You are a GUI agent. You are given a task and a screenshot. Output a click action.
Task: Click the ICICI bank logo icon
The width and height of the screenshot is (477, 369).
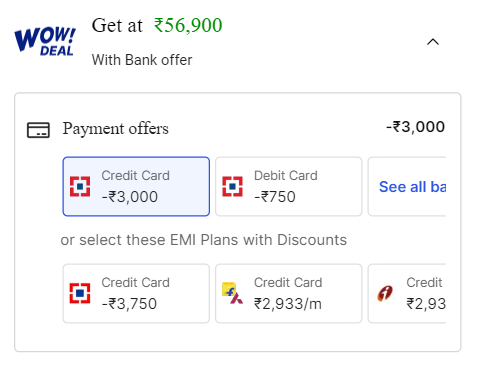pos(385,293)
